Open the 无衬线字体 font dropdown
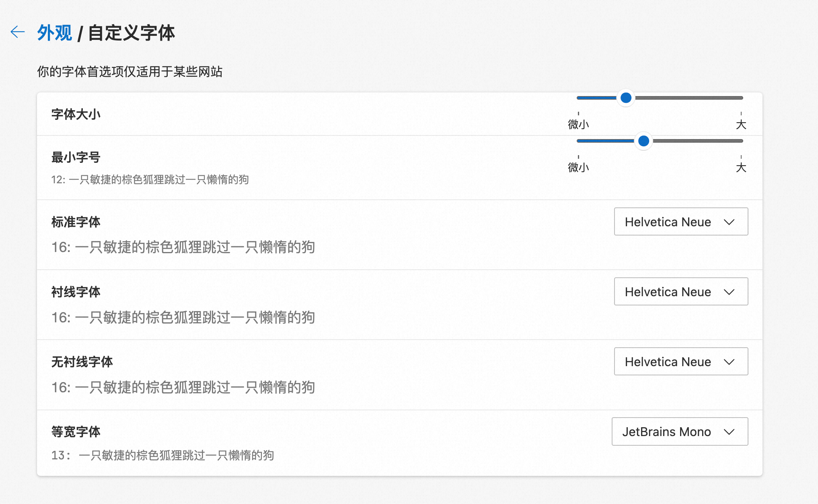Image resolution: width=818 pixels, height=504 pixels. point(680,362)
